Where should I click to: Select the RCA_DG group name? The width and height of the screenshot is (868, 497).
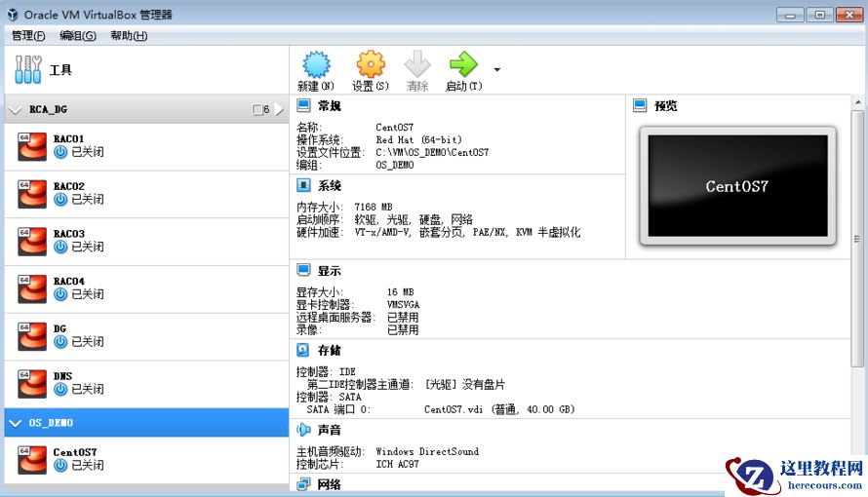click(x=48, y=109)
